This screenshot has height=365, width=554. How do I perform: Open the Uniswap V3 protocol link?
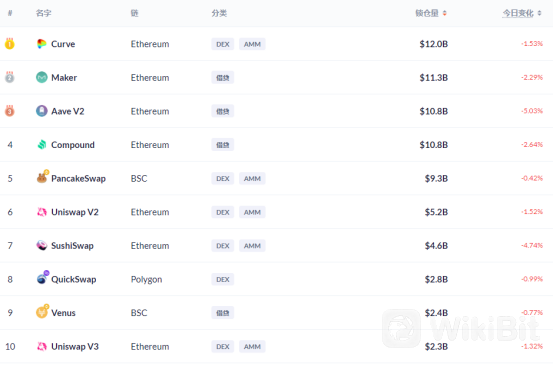click(75, 346)
